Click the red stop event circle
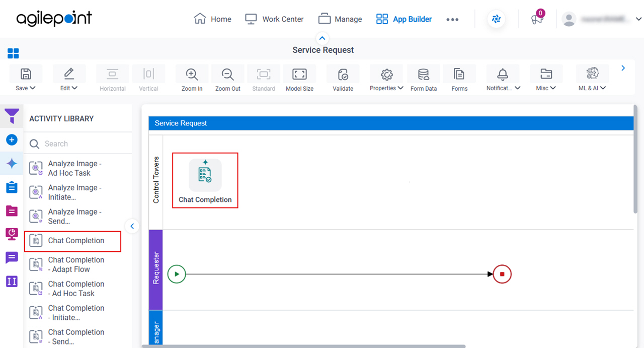644x348 pixels. (x=502, y=274)
